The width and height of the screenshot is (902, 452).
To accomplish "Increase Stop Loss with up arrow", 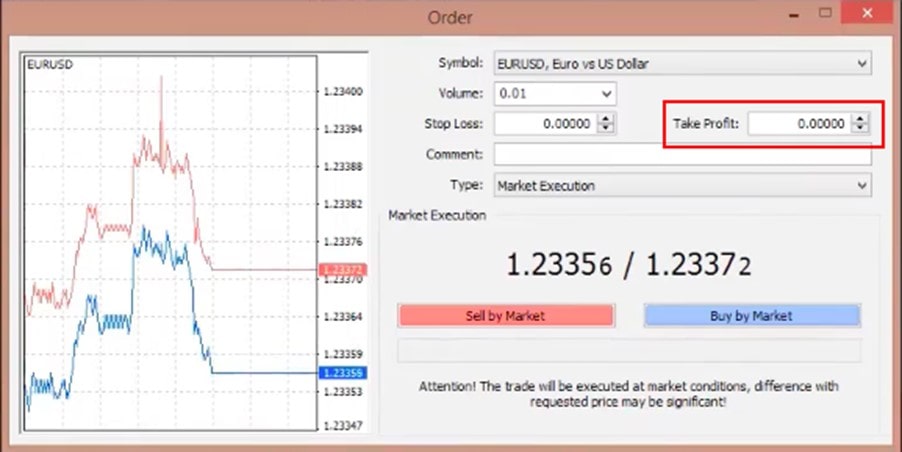I will 606,118.
